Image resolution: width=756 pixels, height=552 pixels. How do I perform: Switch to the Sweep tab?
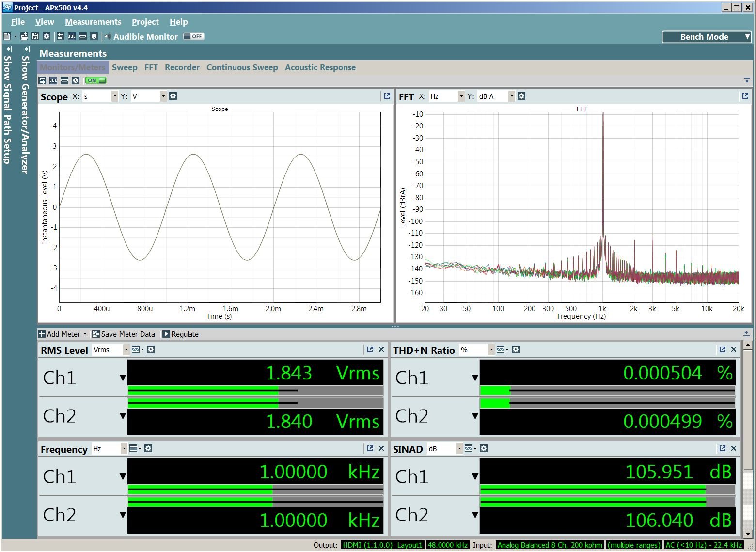pos(125,67)
